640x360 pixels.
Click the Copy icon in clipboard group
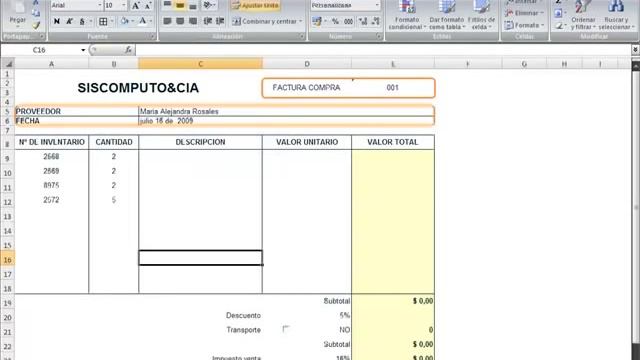point(36,13)
